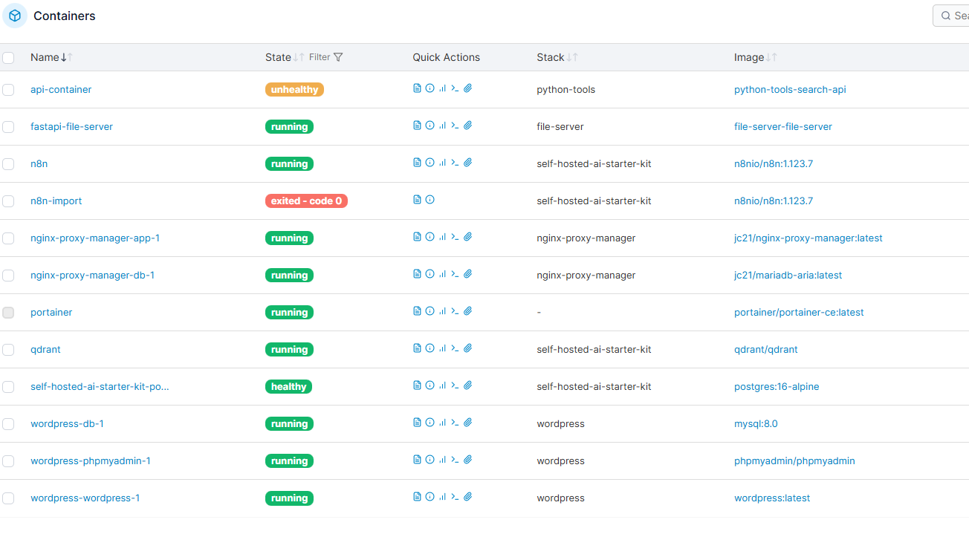
Task: View stats for wordpress-wordpress-1
Action: tap(442, 497)
